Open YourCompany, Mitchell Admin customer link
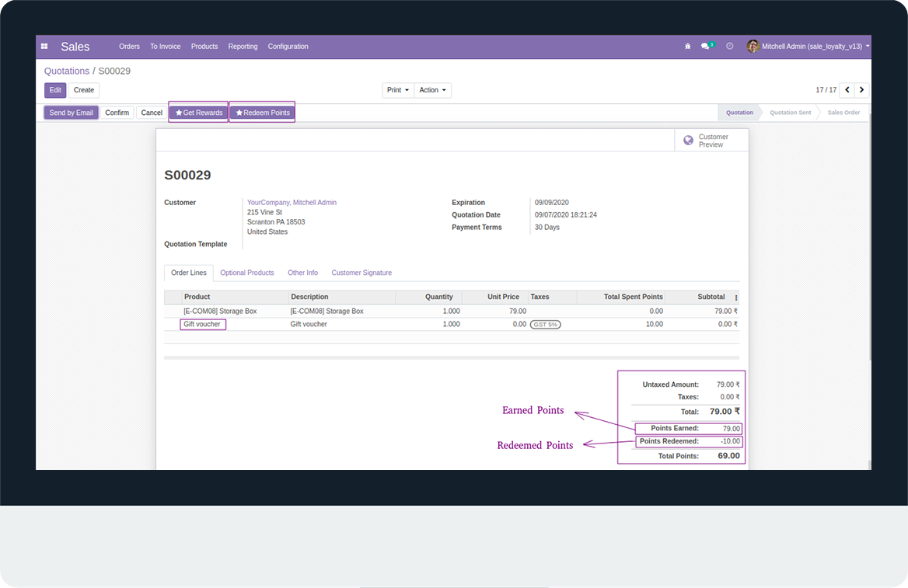908x588 pixels. (x=292, y=203)
